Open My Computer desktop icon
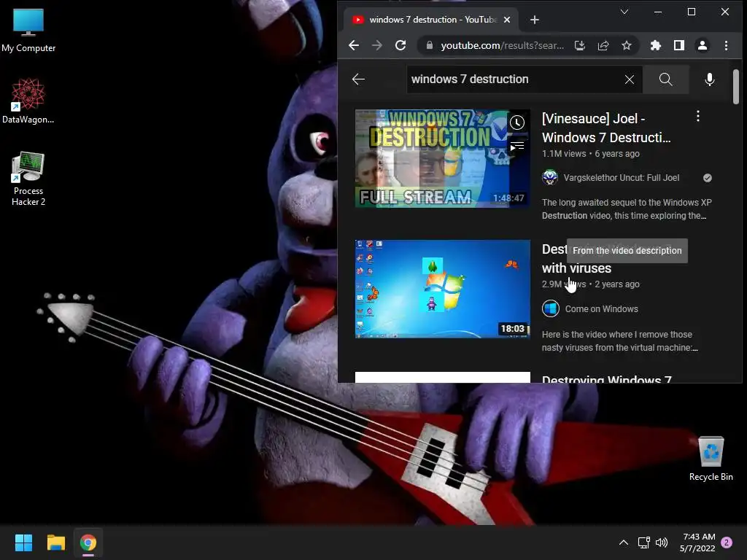Viewport: 747px width, 560px height. tap(28, 31)
